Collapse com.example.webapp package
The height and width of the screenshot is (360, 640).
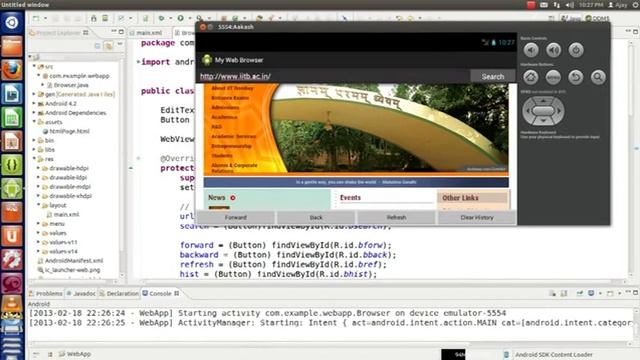[x=39, y=76]
